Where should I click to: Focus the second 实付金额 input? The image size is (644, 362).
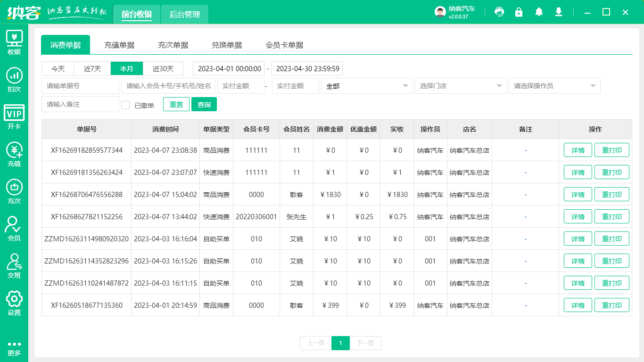click(x=296, y=86)
